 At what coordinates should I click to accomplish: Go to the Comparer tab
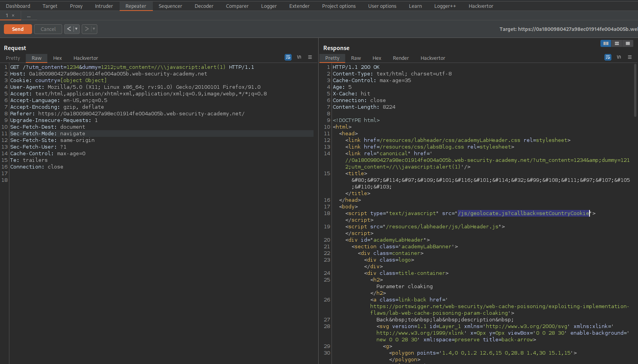click(x=237, y=6)
